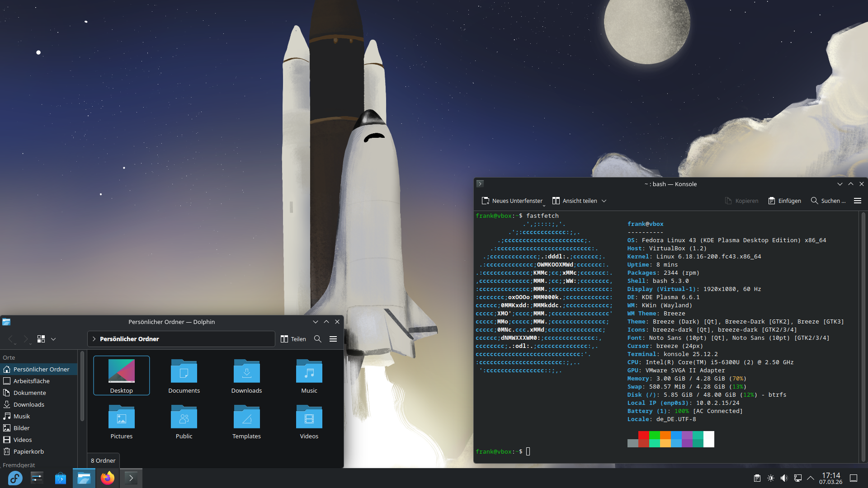Open System Settings from the taskbar
868x488 pixels.
pyautogui.click(x=37, y=478)
